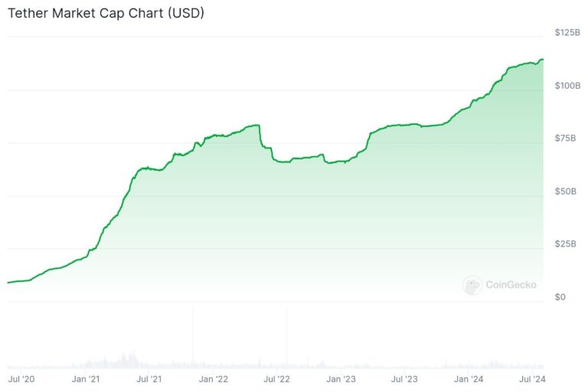Click the tall volume spike near Jan '22

[x=193, y=337]
